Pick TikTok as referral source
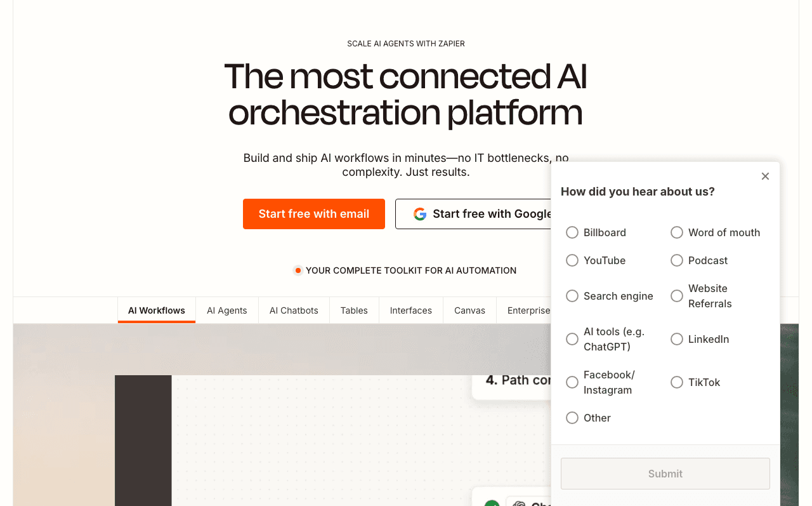This screenshot has width=812, height=506. click(x=676, y=382)
